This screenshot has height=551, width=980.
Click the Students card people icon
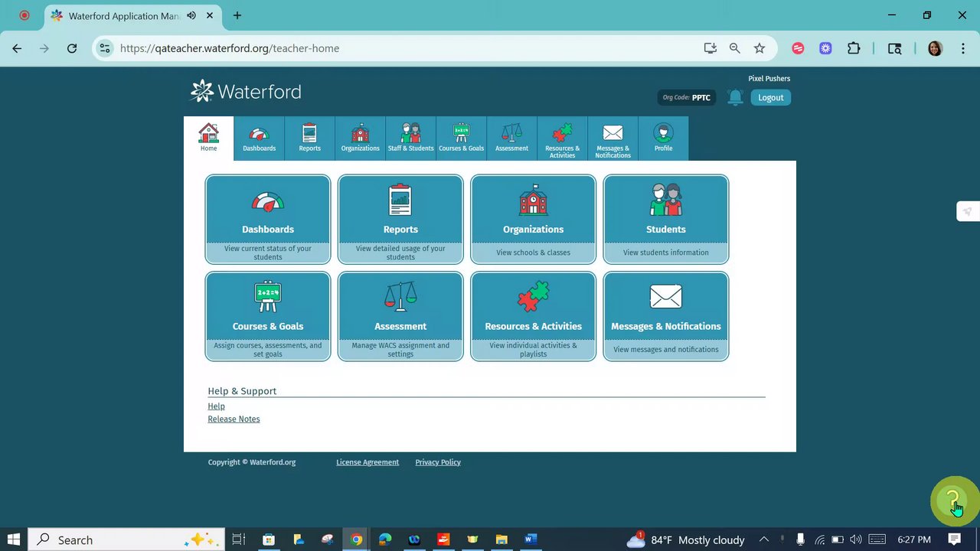(x=666, y=200)
